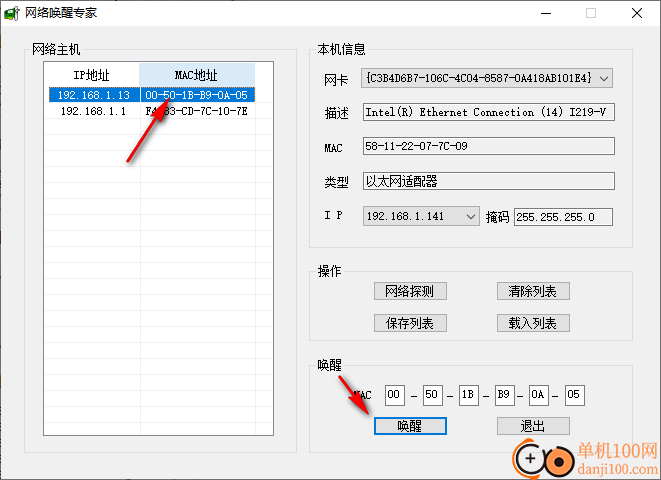661x480 pixels.
Task: Click the 描述 description field
Action: pyautogui.click(x=489, y=112)
